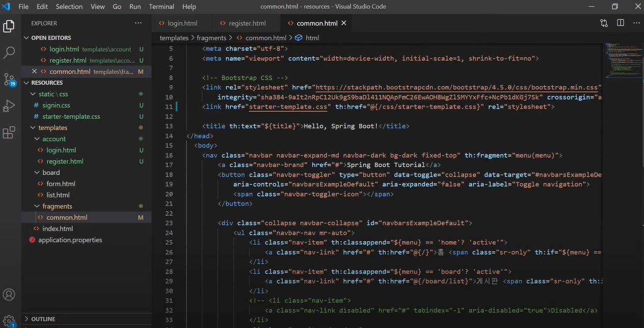644x328 pixels.
Task: Open signin.css in file tree
Action: pyautogui.click(x=56, y=105)
